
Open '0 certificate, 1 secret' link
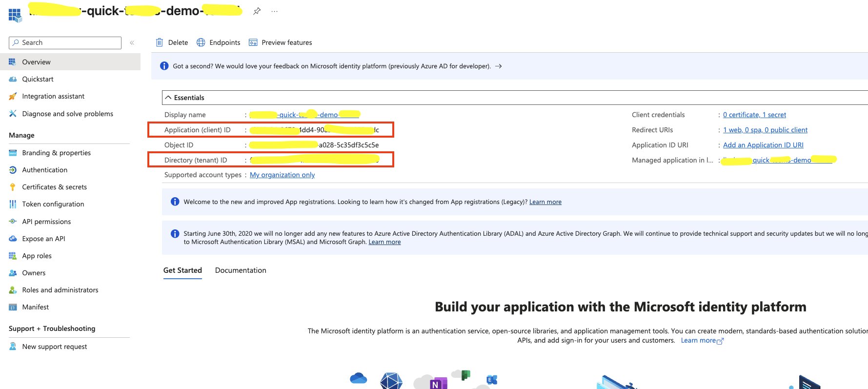coord(754,115)
